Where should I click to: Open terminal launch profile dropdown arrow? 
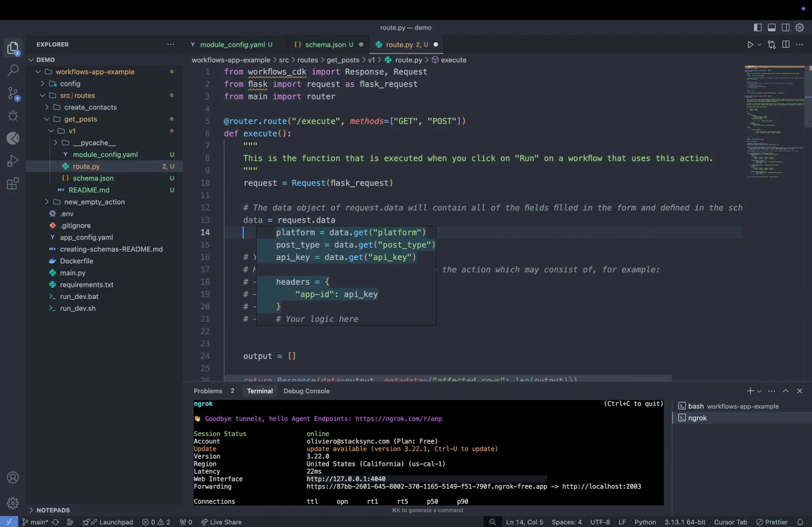(759, 391)
